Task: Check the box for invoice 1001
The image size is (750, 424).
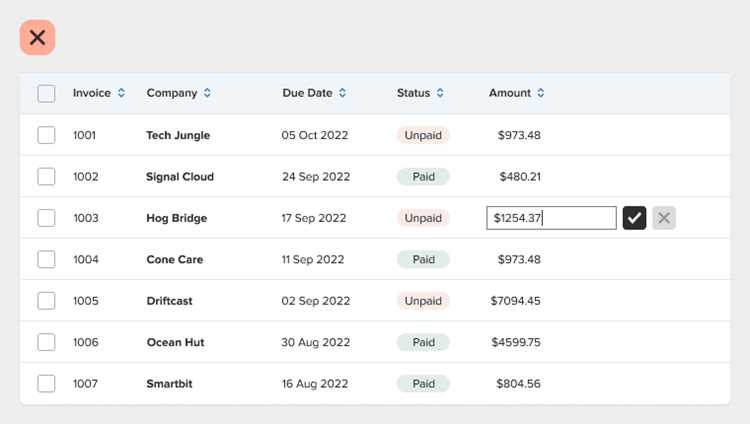Action: tap(46, 135)
